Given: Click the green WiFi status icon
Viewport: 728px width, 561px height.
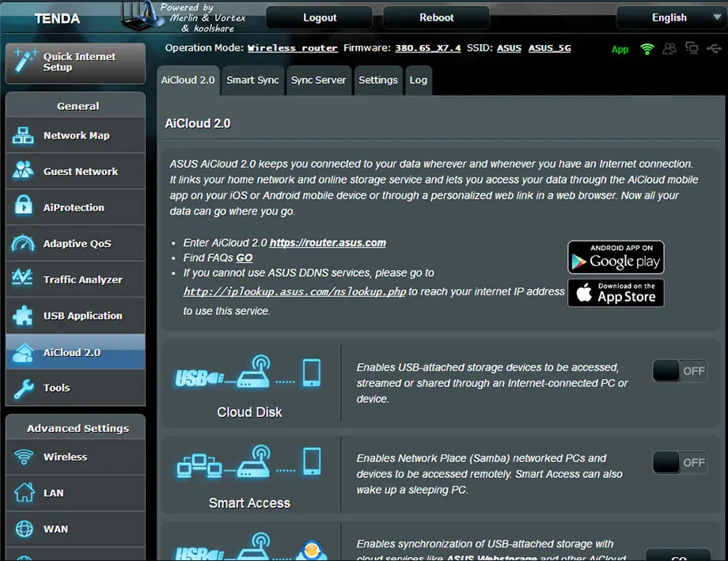Looking at the screenshot, I should [x=646, y=49].
